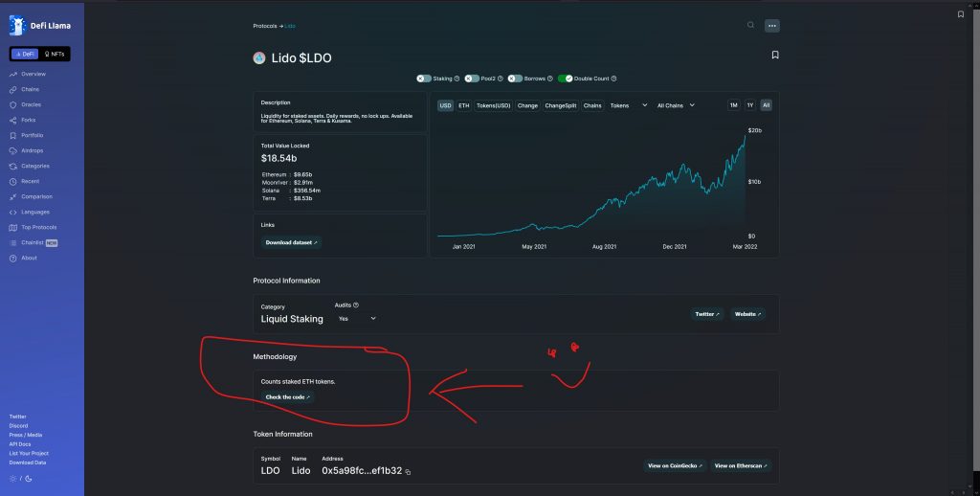Open Download Data footer link
Screen dimensions: 980x496
28,462
